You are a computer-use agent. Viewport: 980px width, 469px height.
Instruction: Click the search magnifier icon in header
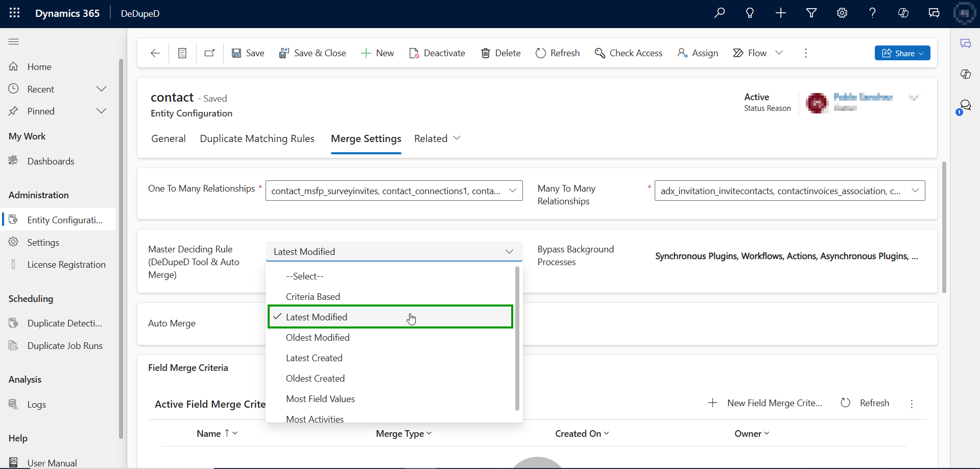pos(719,13)
